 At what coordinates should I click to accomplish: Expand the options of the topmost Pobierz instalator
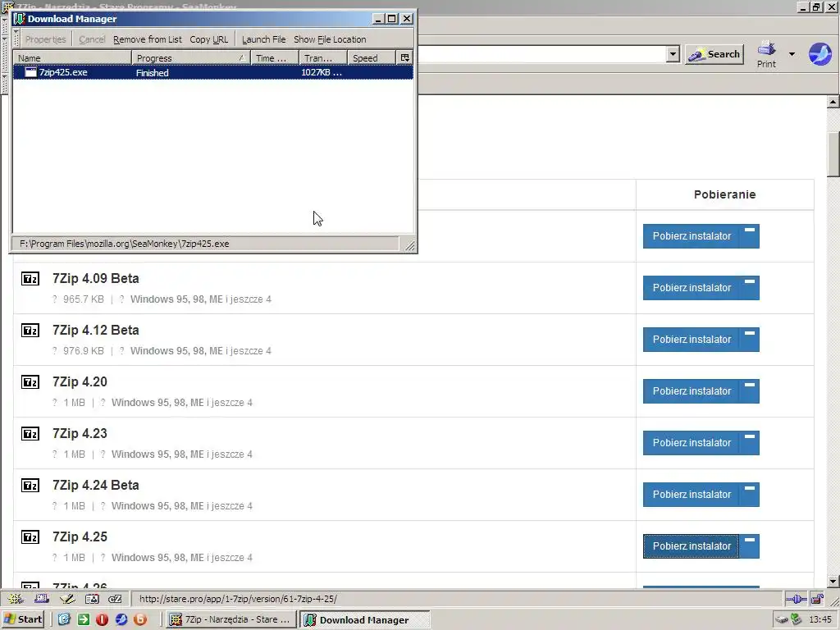coord(750,236)
